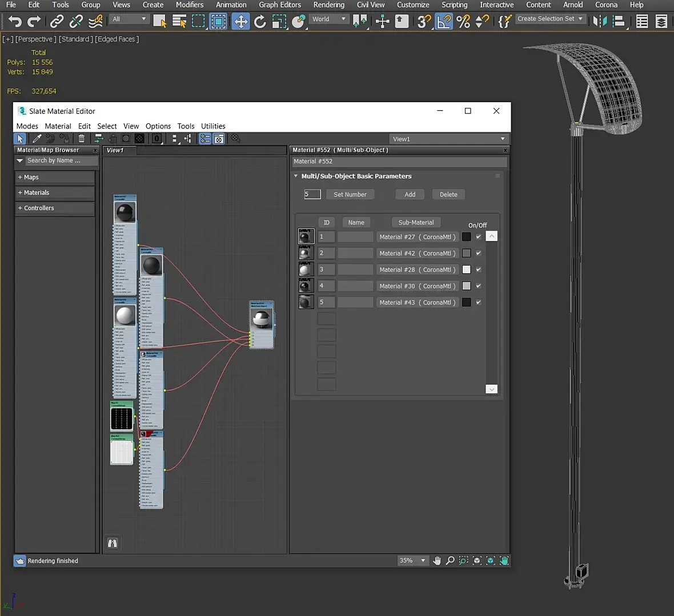Click the Undo arrow in main toolbar
Viewport: 674px width, 616px height.
point(15,22)
